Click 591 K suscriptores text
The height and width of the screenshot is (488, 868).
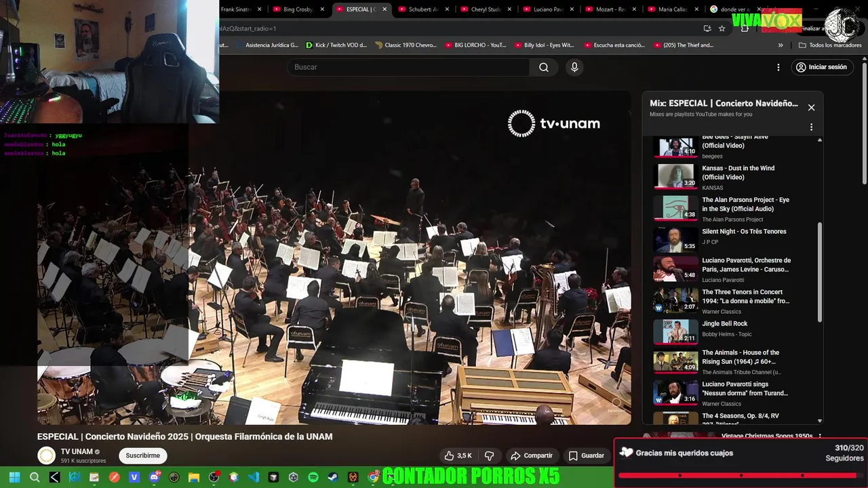click(83, 461)
